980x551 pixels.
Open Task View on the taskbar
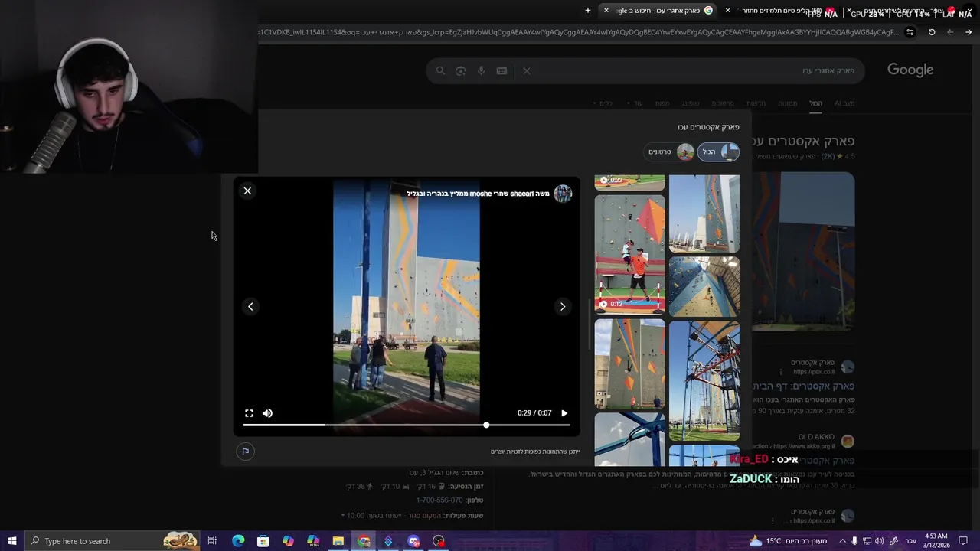click(x=213, y=541)
